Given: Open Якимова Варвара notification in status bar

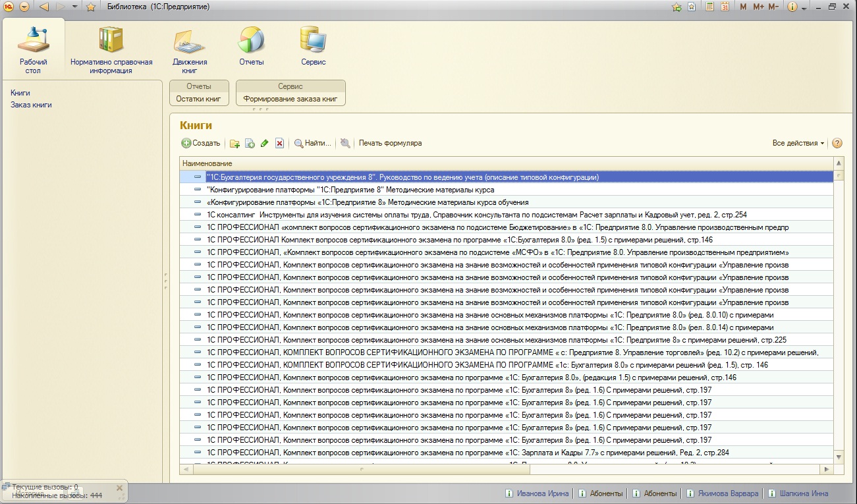Looking at the screenshot, I should [x=721, y=493].
